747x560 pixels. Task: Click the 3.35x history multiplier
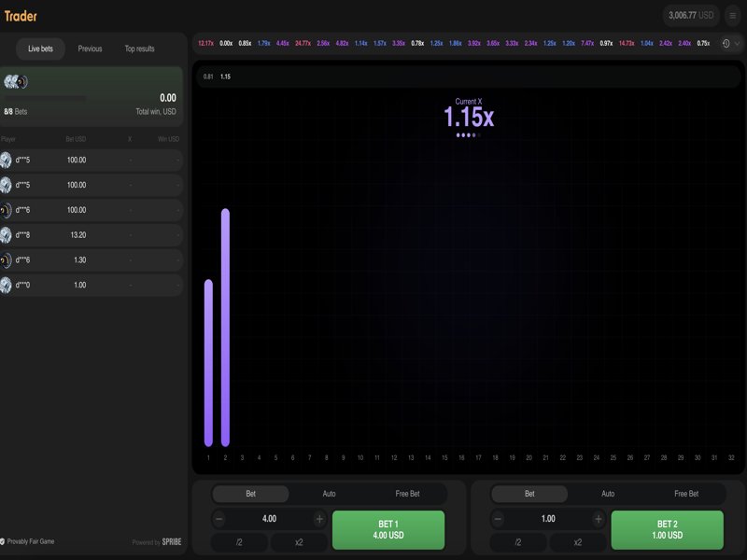[x=399, y=43]
